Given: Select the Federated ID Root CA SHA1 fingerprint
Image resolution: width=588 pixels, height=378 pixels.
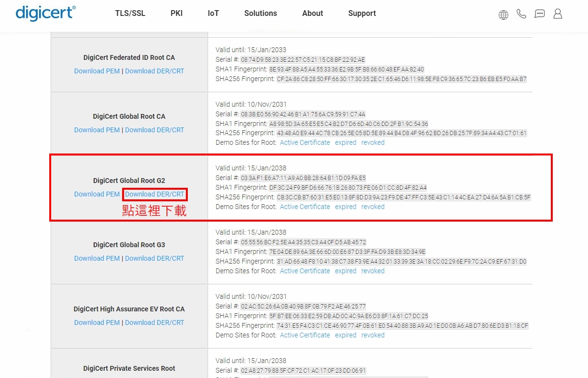Looking at the screenshot, I should (x=347, y=69).
